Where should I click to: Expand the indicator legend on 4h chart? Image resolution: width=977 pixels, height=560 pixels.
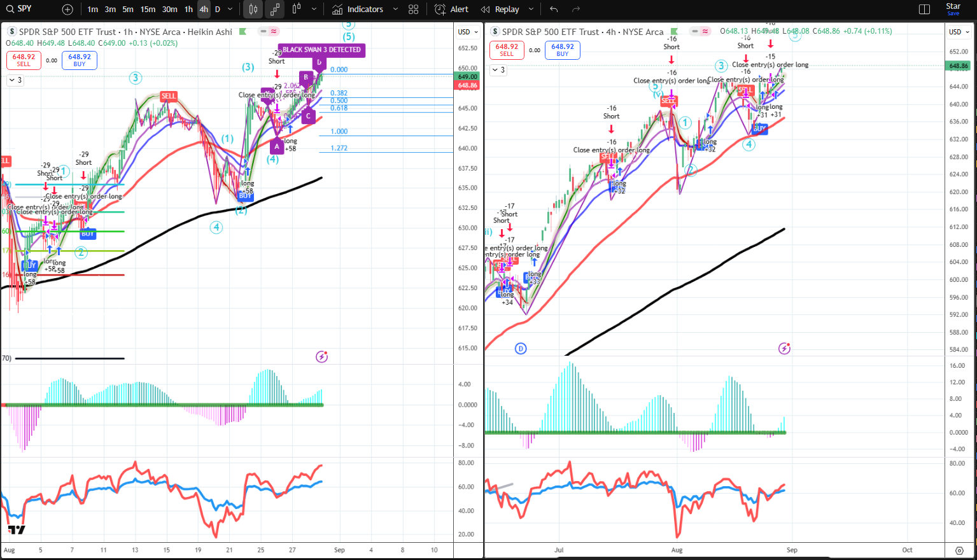coord(498,70)
